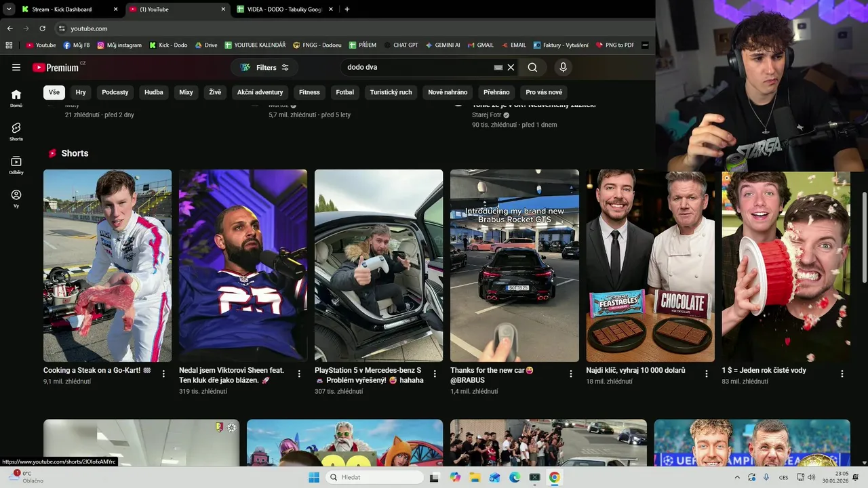Open options menu for Thanks for the new car
The image size is (868, 488).
tap(571, 373)
